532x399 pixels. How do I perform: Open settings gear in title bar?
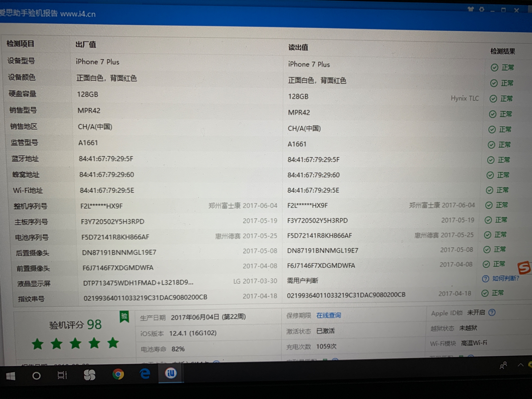click(482, 9)
